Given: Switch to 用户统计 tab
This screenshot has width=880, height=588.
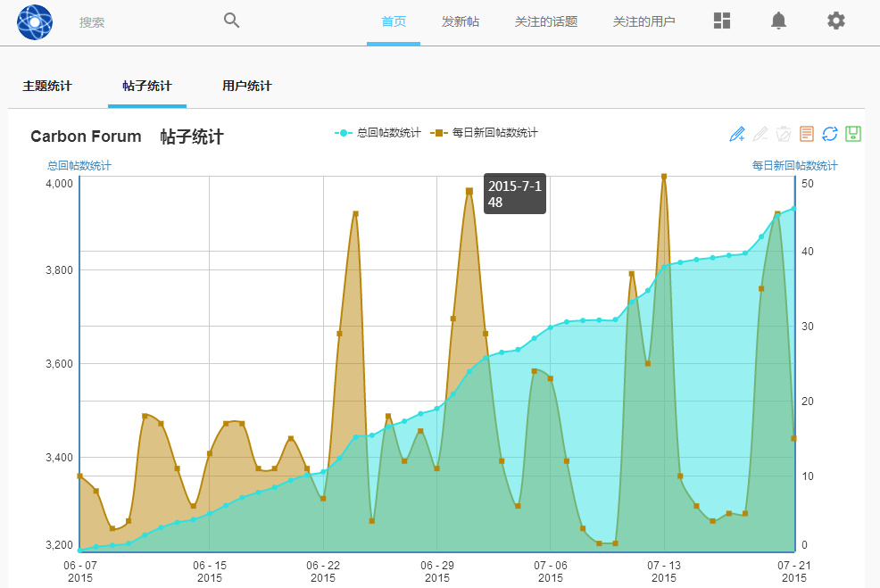Looking at the screenshot, I should 247,86.
